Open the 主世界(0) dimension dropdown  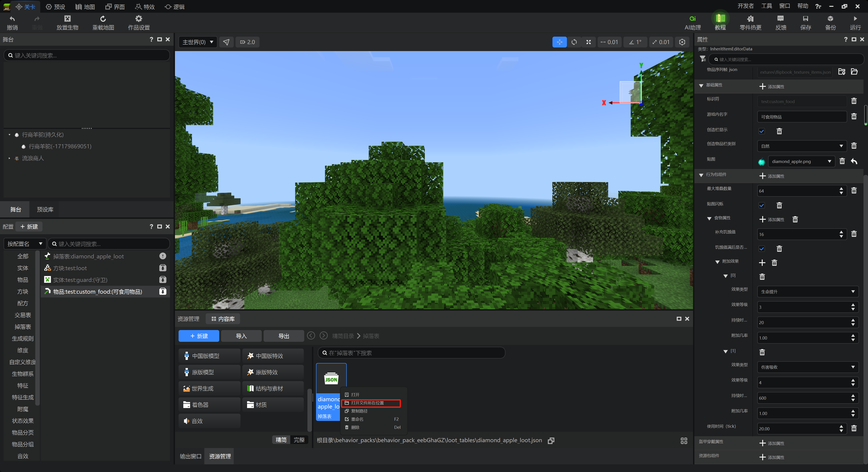point(198,42)
